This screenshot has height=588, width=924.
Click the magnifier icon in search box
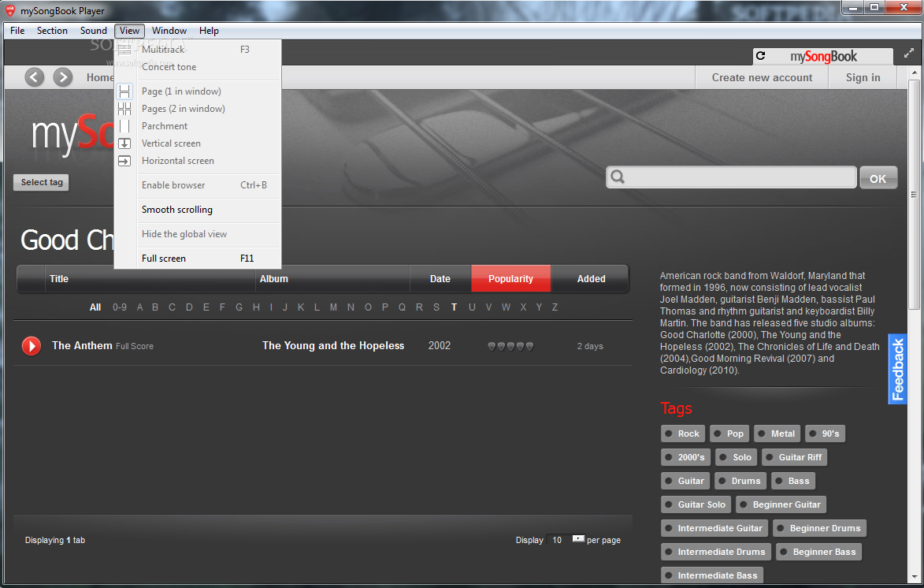click(x=618, y=177)
